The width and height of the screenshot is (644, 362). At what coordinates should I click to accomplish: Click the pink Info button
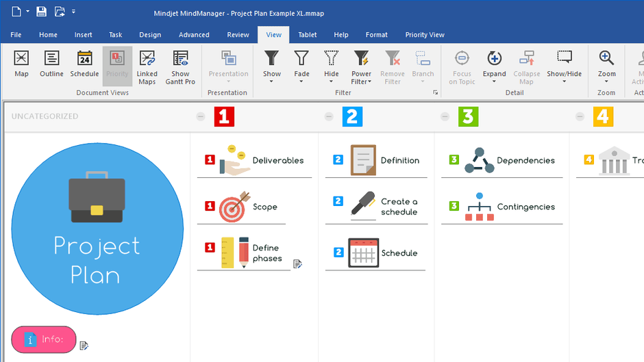tap(44, 339)
